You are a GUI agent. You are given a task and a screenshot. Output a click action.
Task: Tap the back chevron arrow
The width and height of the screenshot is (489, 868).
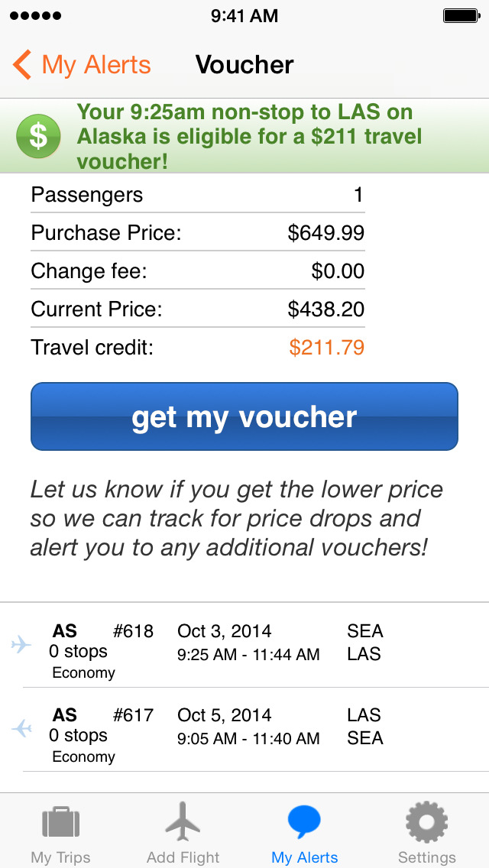[22, 65]
